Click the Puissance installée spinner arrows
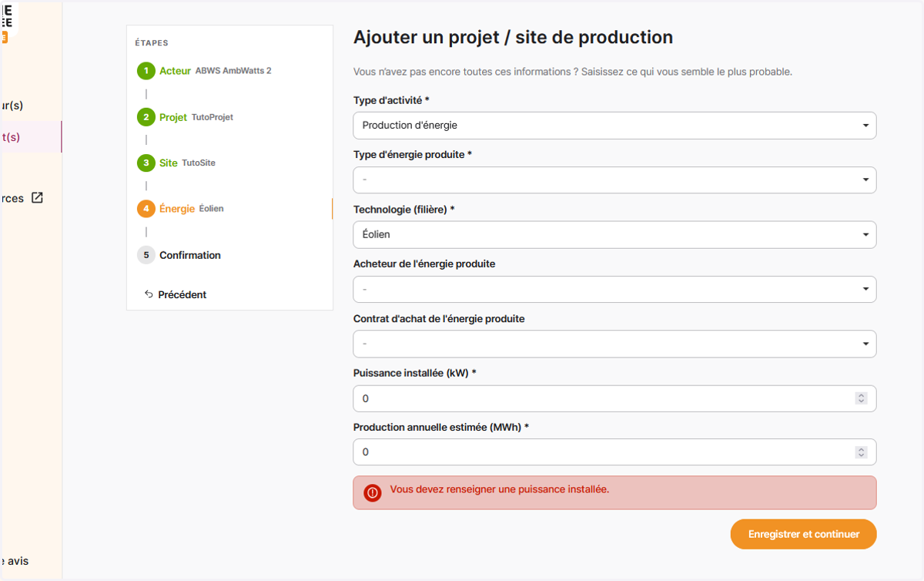 pos(861,398)
